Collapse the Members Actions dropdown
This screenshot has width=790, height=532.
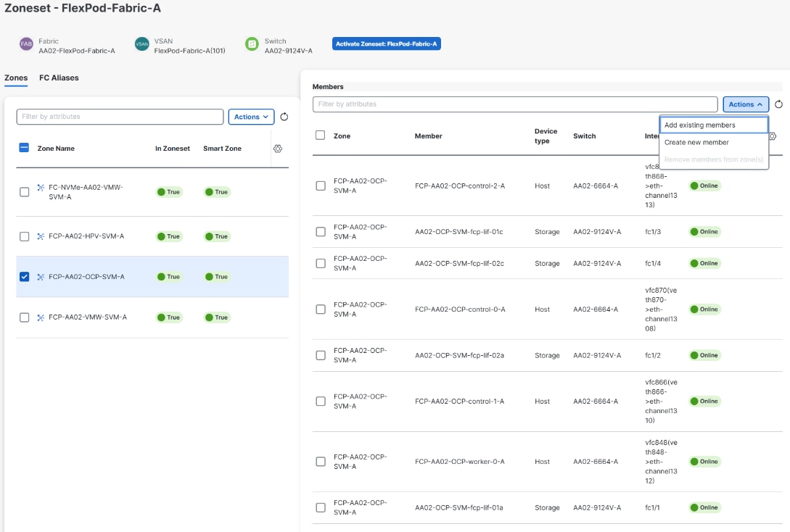pos(746,104)
